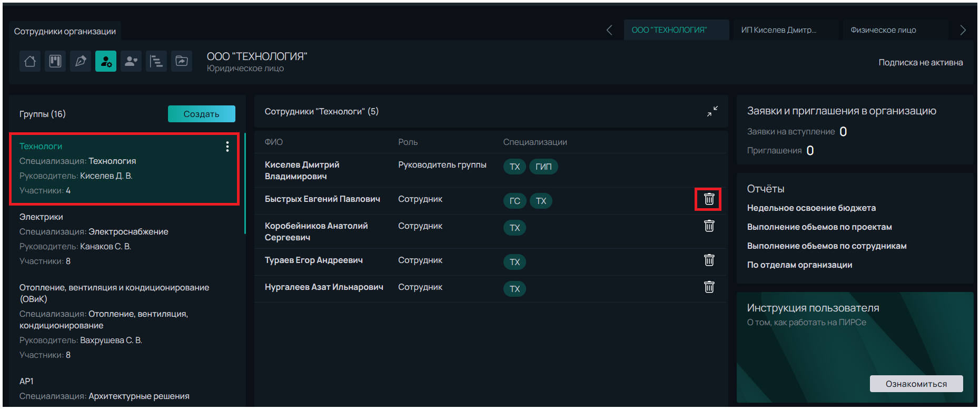Open the three-dot menu for Технологи group
Screen dimensions: 980x409
pos(227,147)
